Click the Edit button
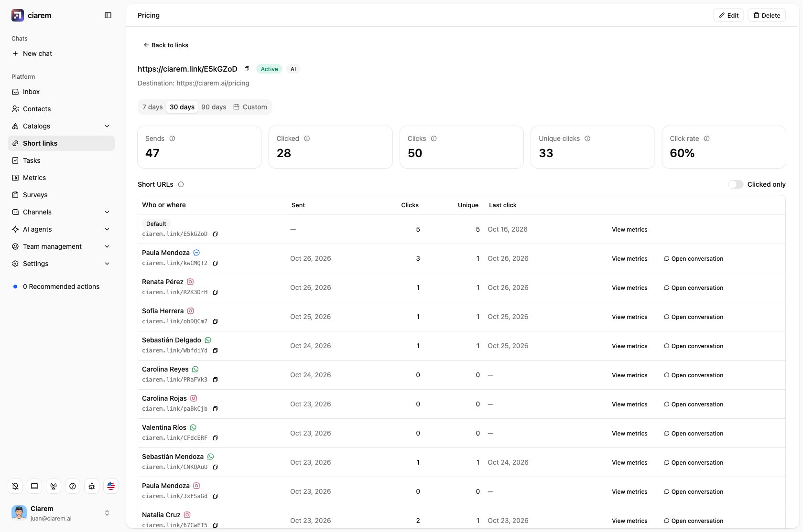Viewport: 803px width, 532px height. tap(728, 15)
